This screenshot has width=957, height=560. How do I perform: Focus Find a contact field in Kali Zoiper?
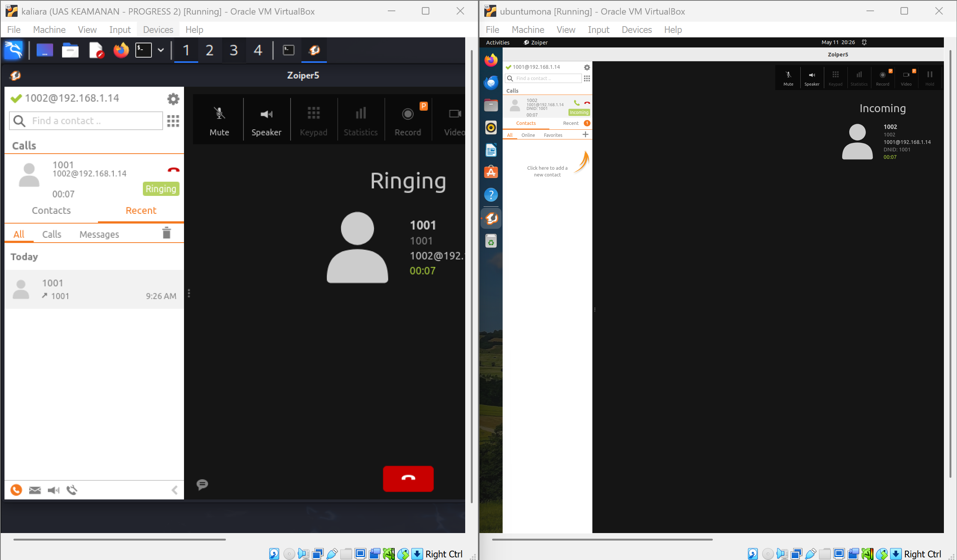pyautogui.click(x=86, y=121)
